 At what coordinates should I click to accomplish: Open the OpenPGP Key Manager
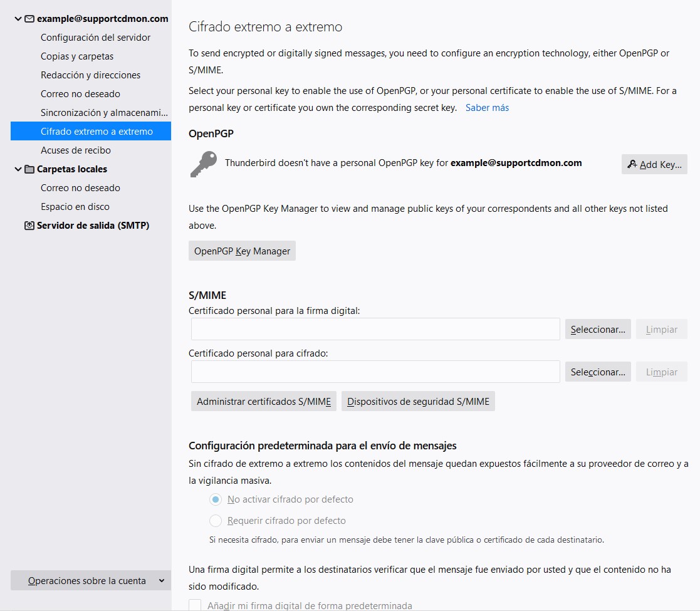(242, 251)
